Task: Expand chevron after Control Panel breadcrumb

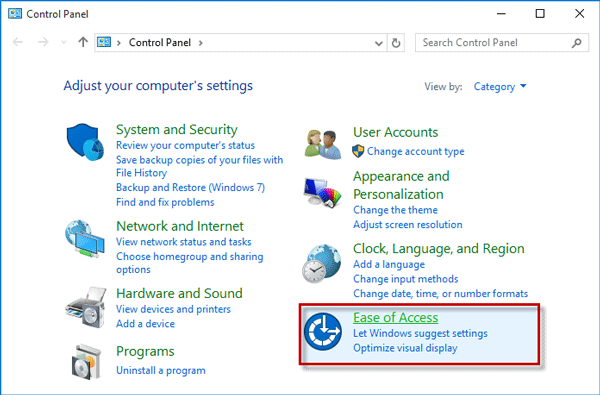Action: pos(201,43)
